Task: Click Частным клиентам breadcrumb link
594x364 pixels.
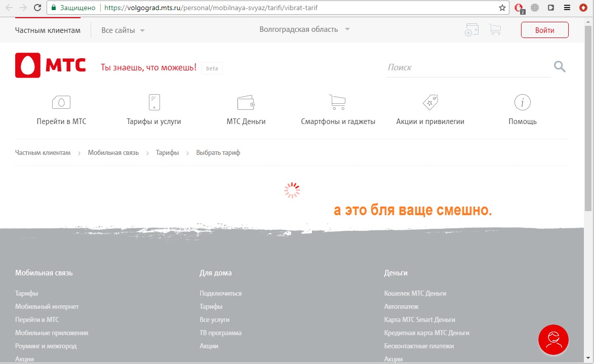Action: pyautogui.click(x=43, y=153)
